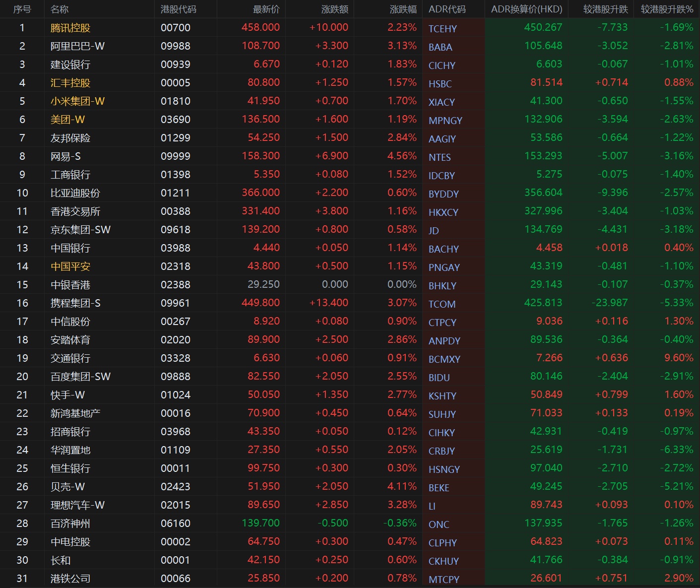The width and height of the screenshot is (700, 588).
Task: Open 香港交易所 stock entry
Action: pos(75,211)
